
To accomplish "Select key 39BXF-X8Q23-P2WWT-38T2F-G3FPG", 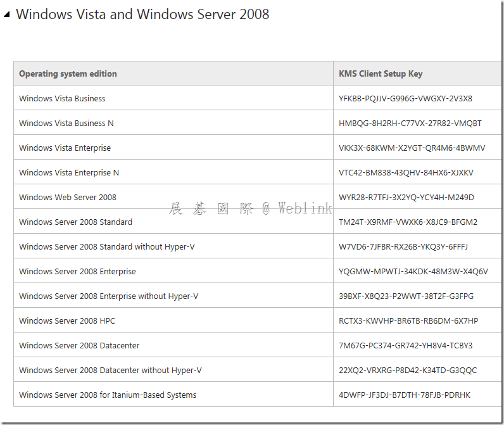I will coord(406,296).
